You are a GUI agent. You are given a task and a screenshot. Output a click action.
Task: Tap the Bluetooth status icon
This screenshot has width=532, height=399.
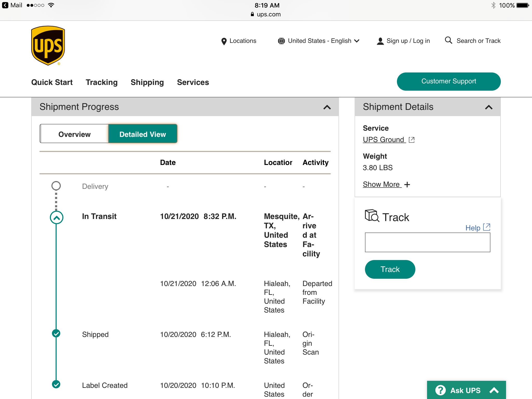(493, 5)
